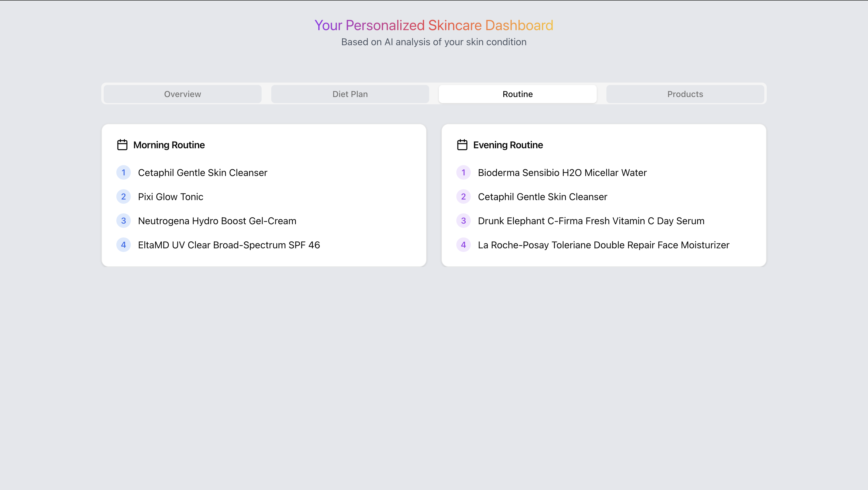868x490 pixels.
Task: Switch to the Overview tab
Action: pyautogui.click(x=182, y=94)
